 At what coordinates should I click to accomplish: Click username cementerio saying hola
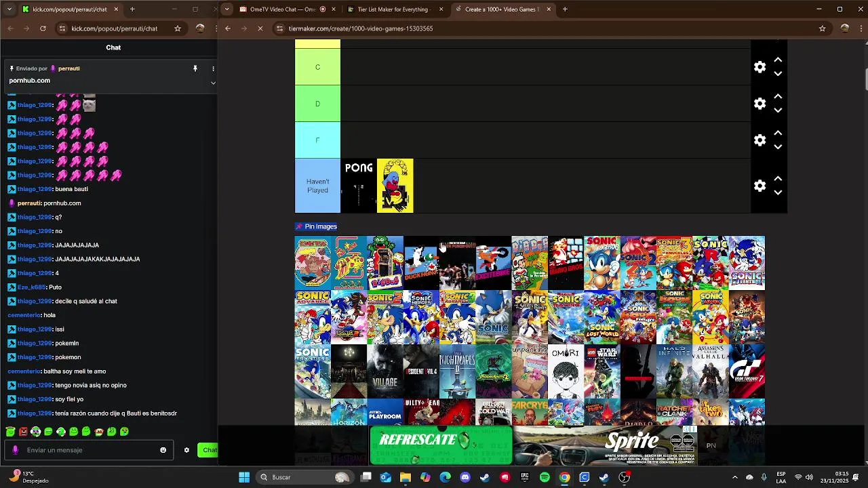24,315
